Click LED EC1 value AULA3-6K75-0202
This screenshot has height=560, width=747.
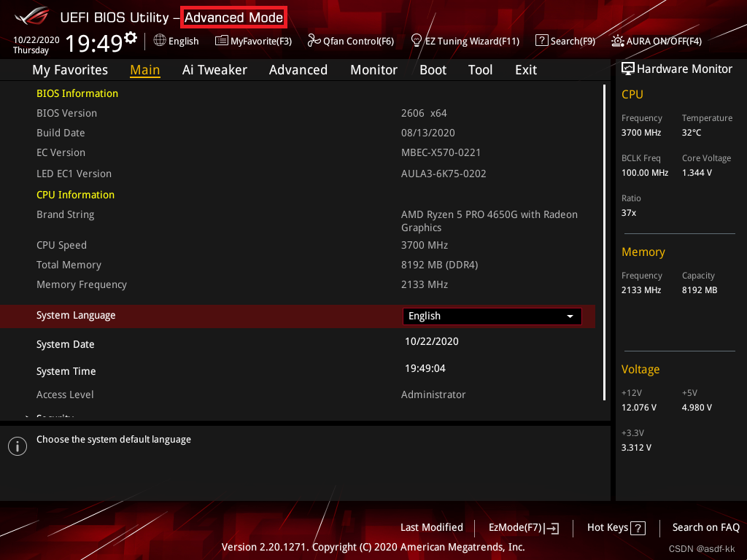[444, 174]
